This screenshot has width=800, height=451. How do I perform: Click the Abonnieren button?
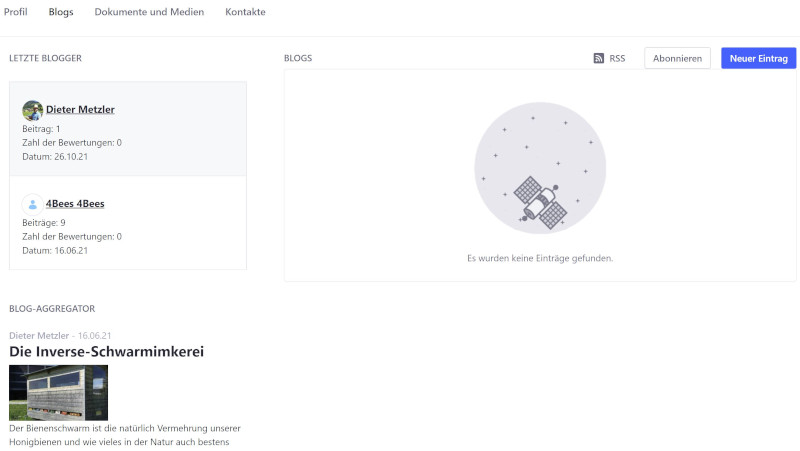[677, 58]
